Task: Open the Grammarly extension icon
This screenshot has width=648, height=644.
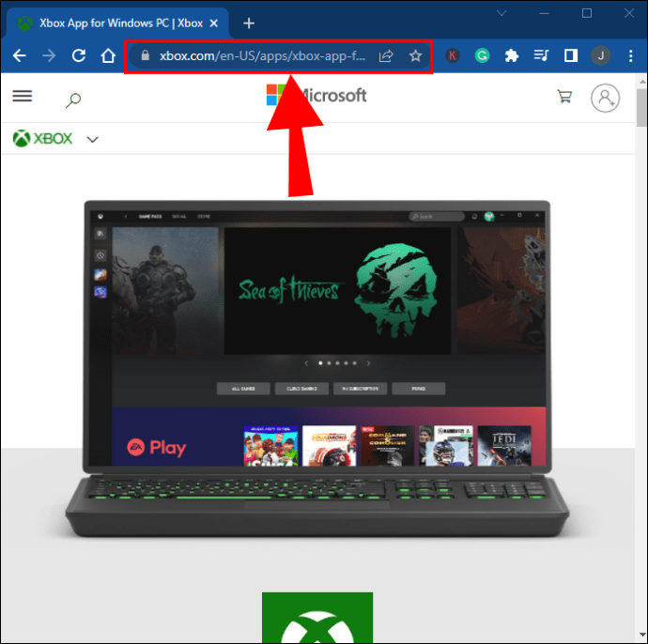Action: pyautogui.click(x=482, y=55)
